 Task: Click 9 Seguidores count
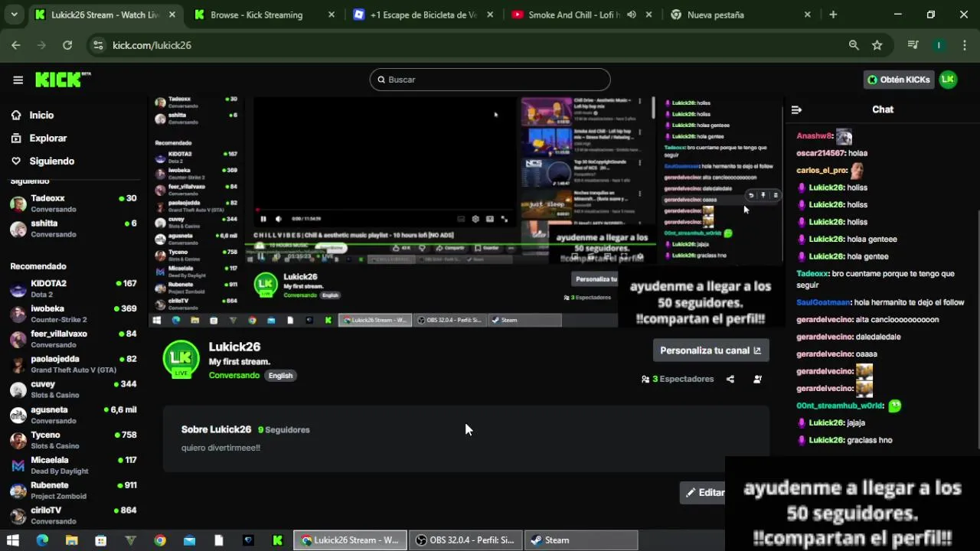click(x=284, y=429)
